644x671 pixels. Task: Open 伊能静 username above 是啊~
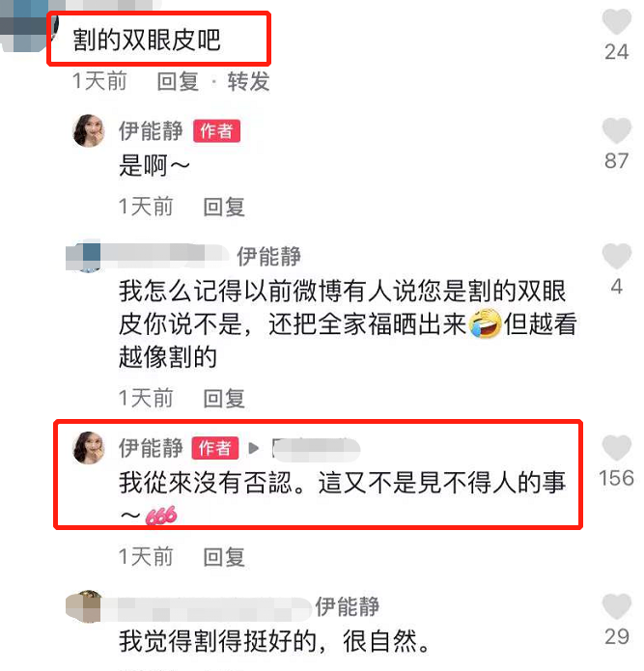coord(151,130)
